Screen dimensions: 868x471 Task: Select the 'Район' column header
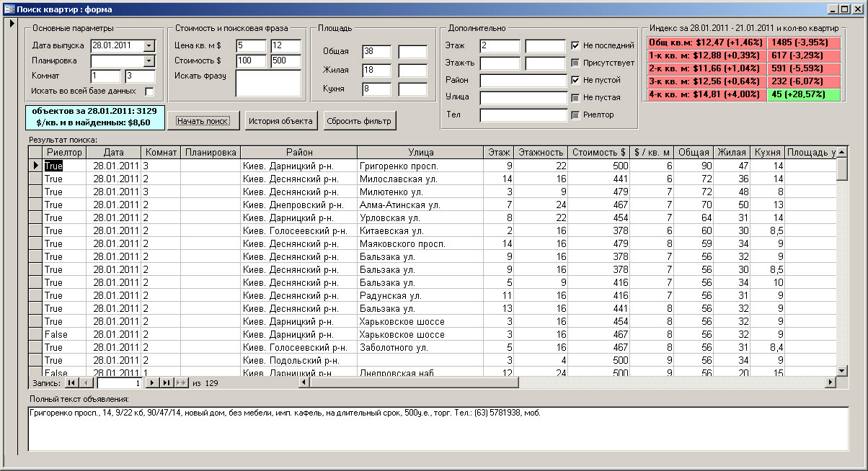[298, 152]
